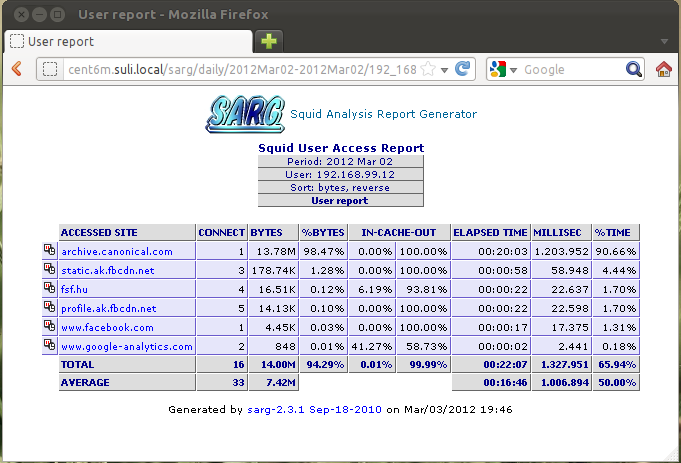The image size is (681, 463).
Task: Click the 14.00M total bytes cell
Action: click(273, 364)
